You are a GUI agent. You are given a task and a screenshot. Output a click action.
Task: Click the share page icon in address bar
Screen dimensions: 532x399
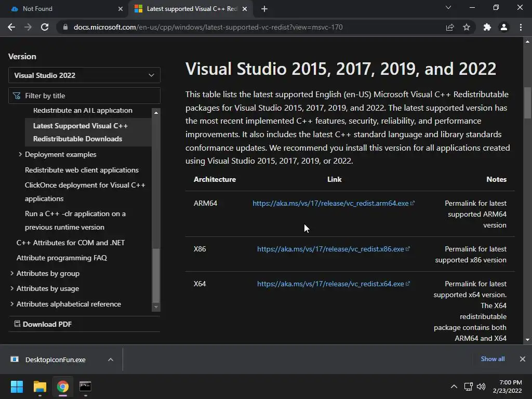pos(450,27)
